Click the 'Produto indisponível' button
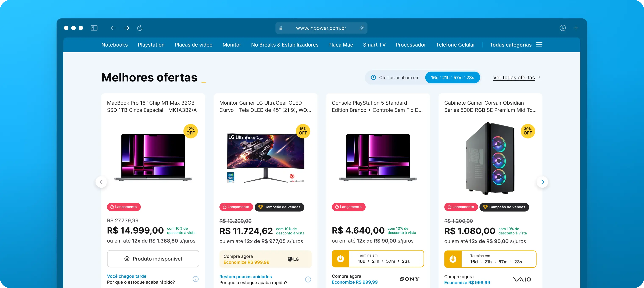644x288 pixels. point(153,259)
